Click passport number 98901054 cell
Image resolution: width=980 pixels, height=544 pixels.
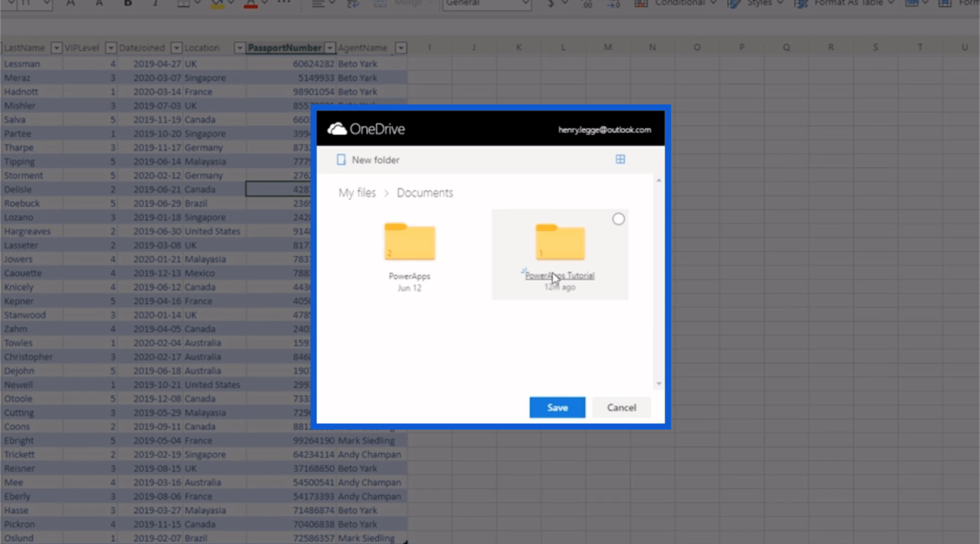click(x=291, y=92)
